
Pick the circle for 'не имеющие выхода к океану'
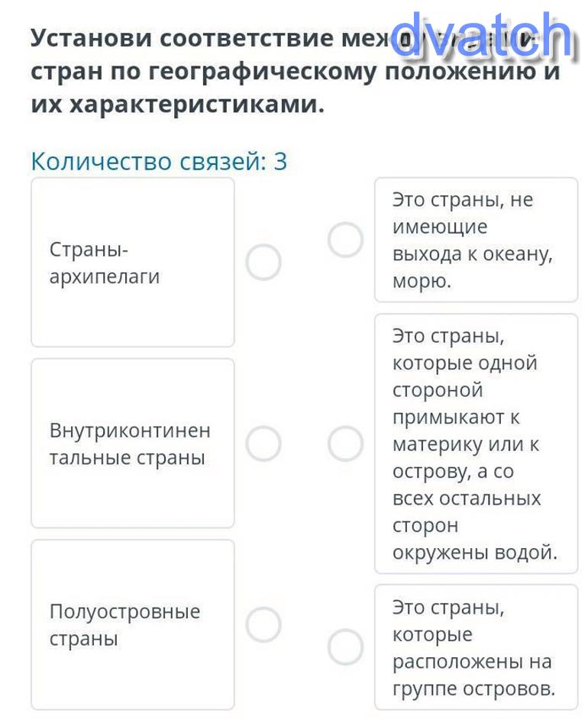click(x=345, y=240)
